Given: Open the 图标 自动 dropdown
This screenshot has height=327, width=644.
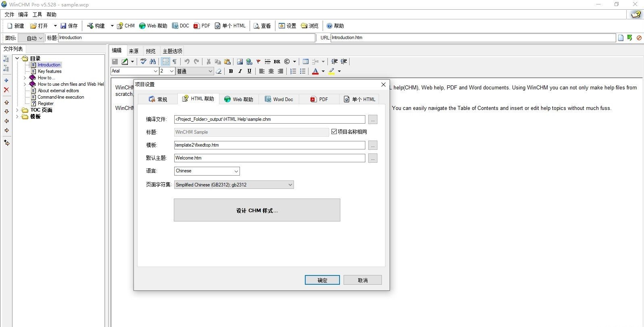Looking at the screenshot, I should tap(31, 38).
